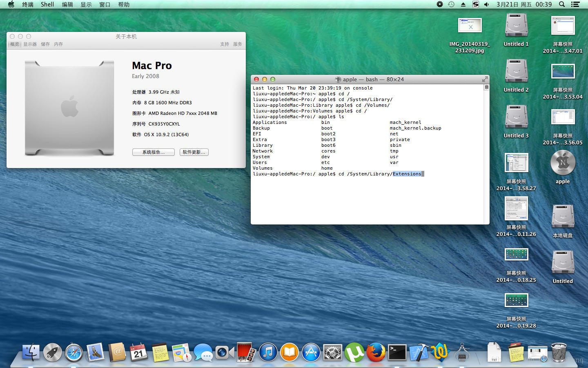Open the Trash in the Dock

point(559,352)
